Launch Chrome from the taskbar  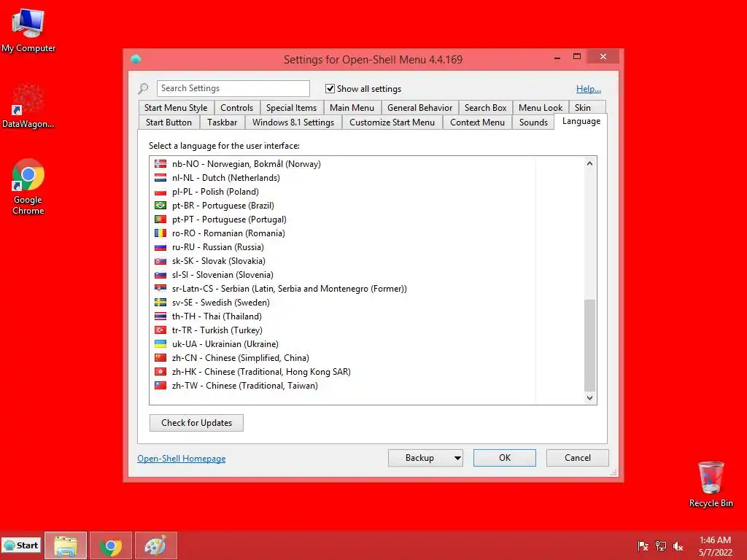pyautogui.click(x=111, y=545)
